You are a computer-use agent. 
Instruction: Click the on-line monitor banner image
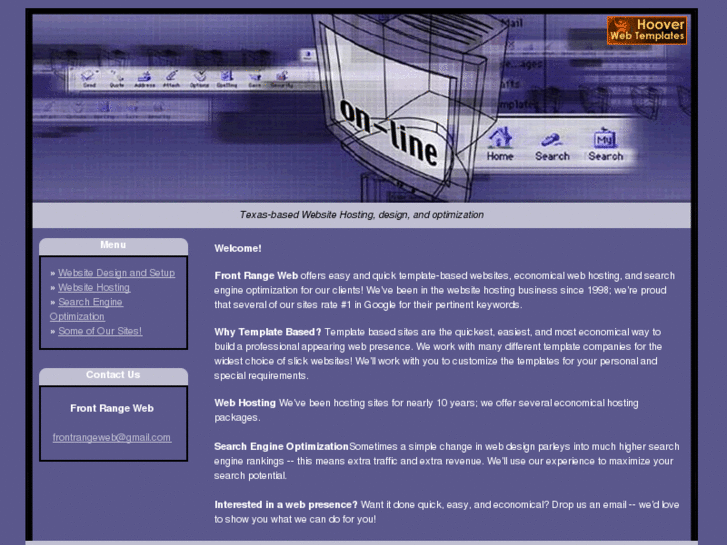coord(362,108)
